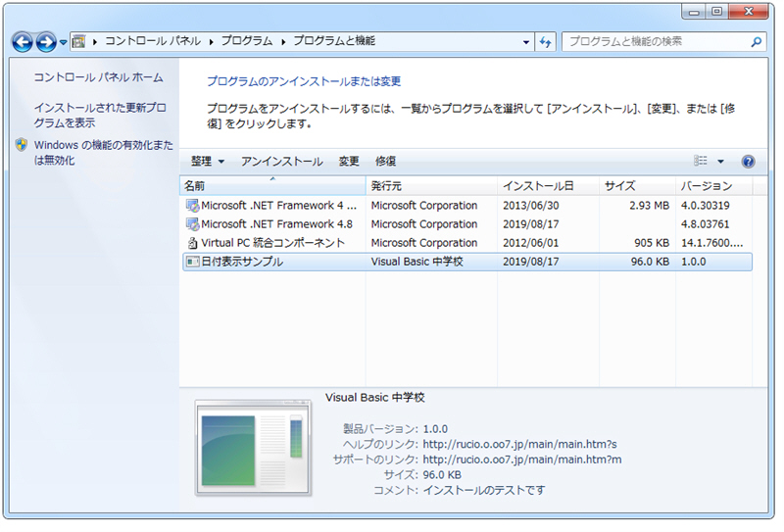This screenshot has width=784, height=532.
Task: Click the 日付表示サンプル program icon
Action: (x=192, y=262)
